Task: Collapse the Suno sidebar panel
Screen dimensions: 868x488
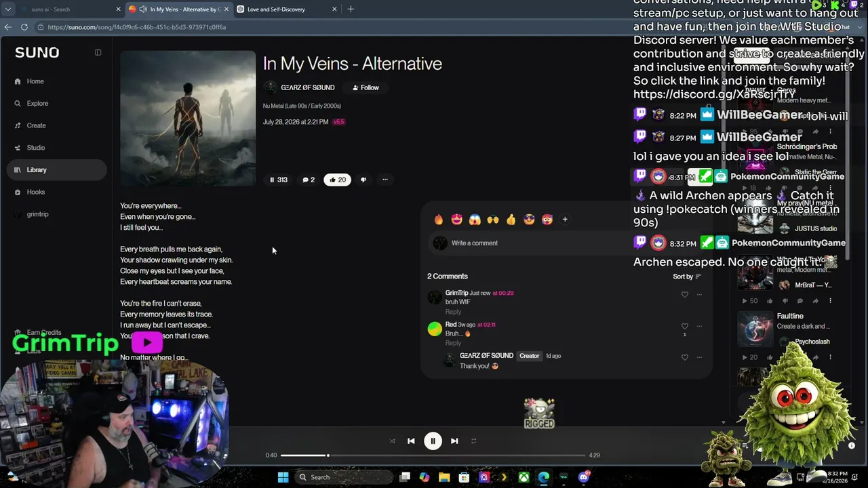Action: click(98, 52)
